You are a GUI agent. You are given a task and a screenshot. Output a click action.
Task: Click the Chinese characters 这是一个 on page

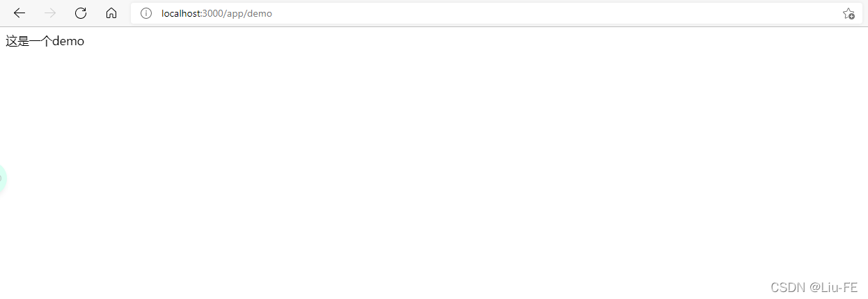pos(29,41)
